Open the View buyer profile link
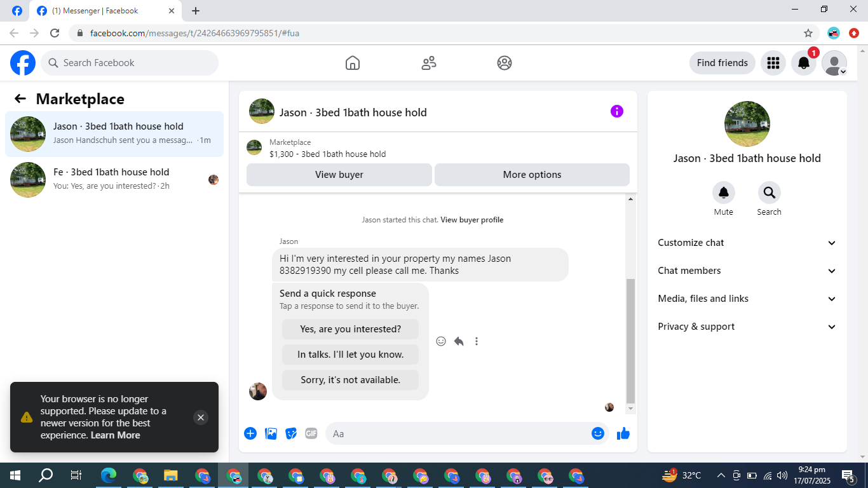 coord(472,220)
